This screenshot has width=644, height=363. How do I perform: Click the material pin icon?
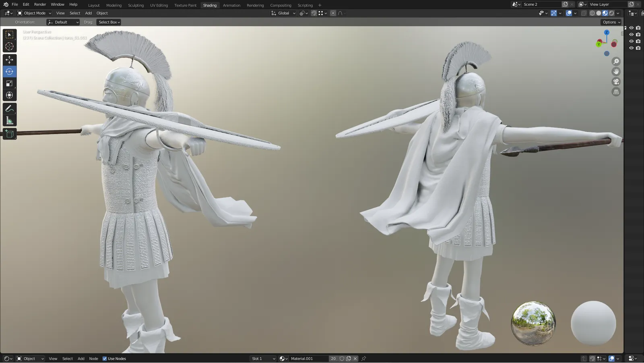coord(363,359)
